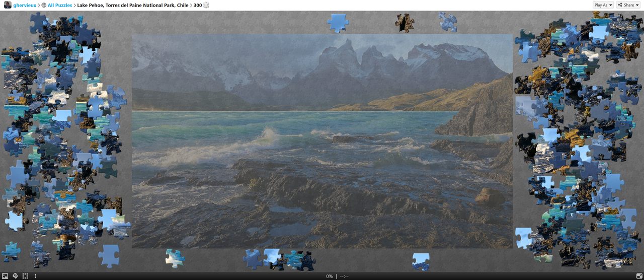Click the ghost image icon in bottom bar

pyautogui.click(x=15, y=276)
